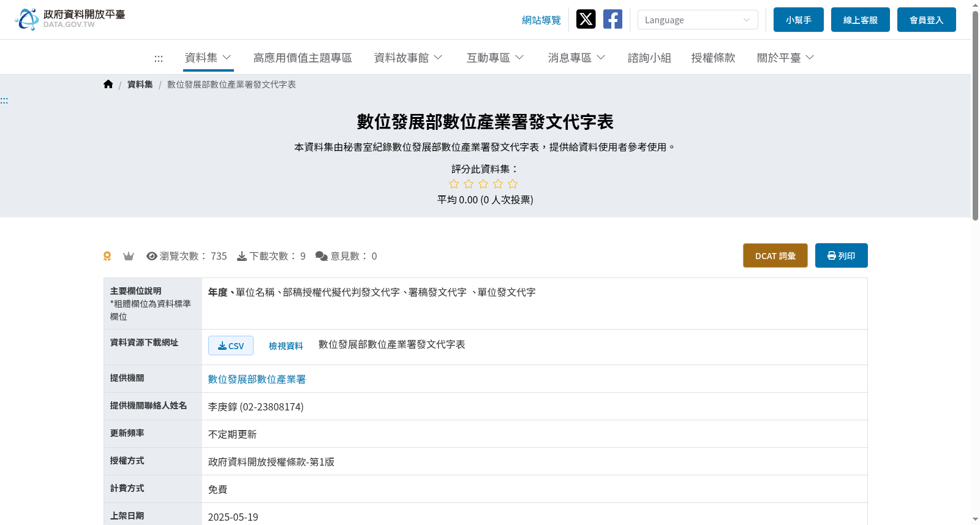
Task: Expand the 資料集 menu
Action: point(208,58)
